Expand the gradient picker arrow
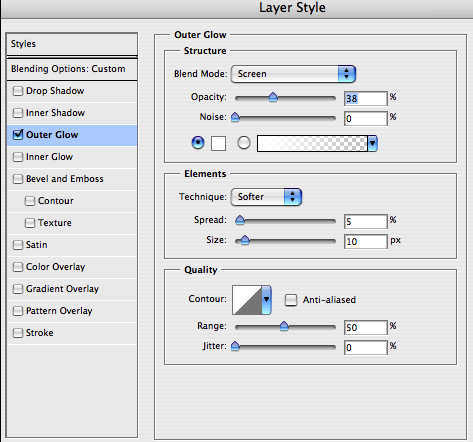The width and height of the screenshot is (473, 442). click(372, 144)
